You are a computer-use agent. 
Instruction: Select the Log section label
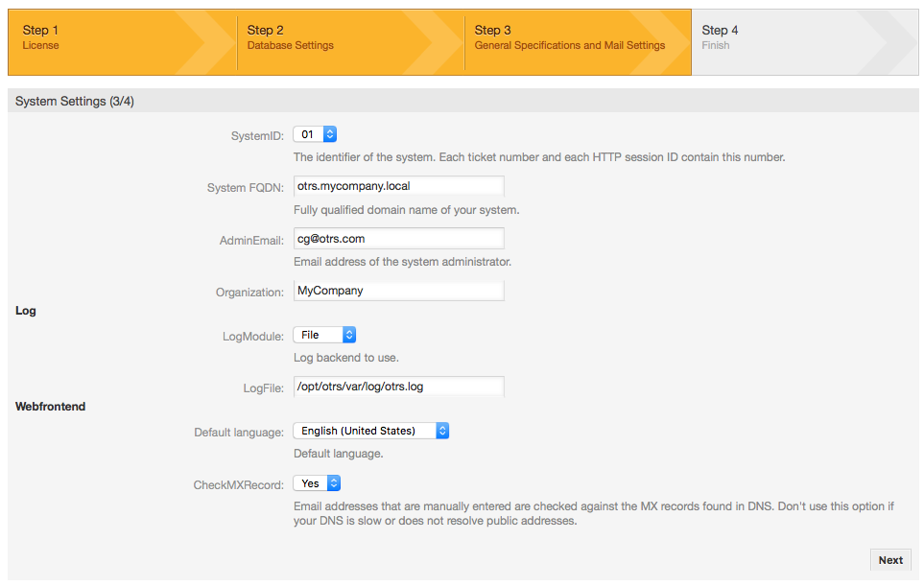pyautogui.click(x=25, y=310)
